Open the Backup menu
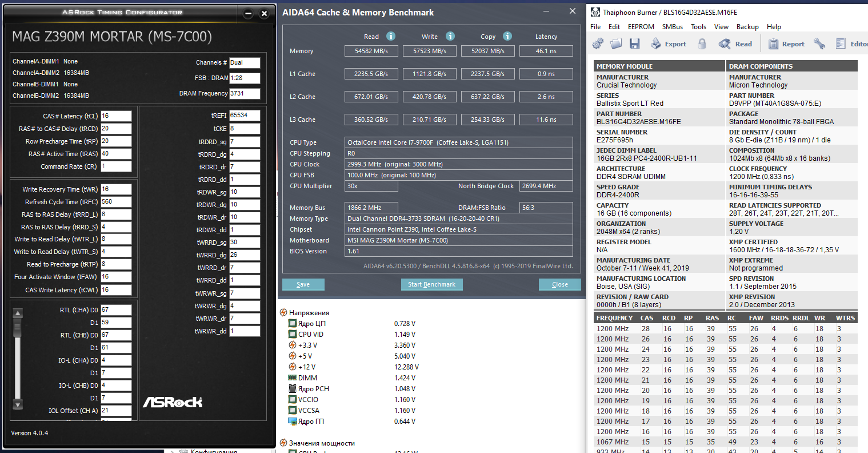The image size is (868, 453). point(747,27)
